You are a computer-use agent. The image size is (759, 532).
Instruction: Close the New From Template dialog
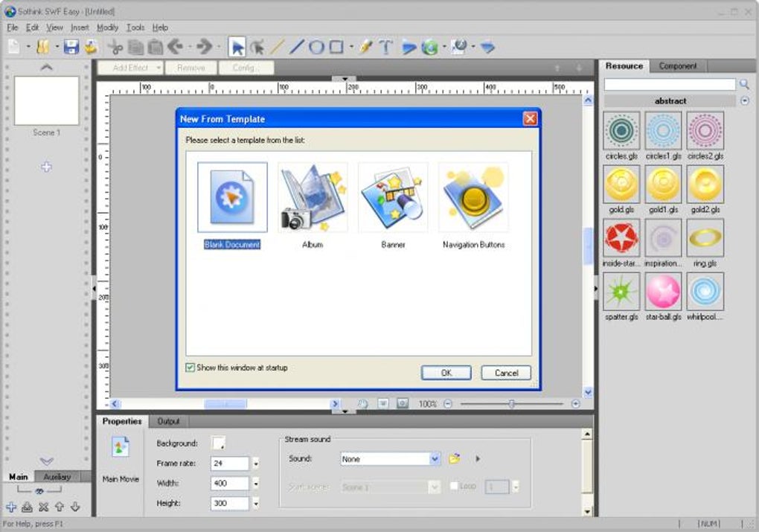(x=530, y=118)
